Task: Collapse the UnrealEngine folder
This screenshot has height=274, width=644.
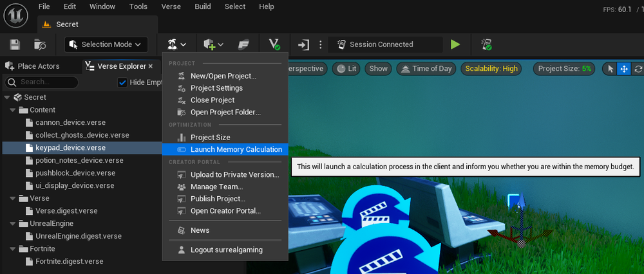Action: click(13, 224)
